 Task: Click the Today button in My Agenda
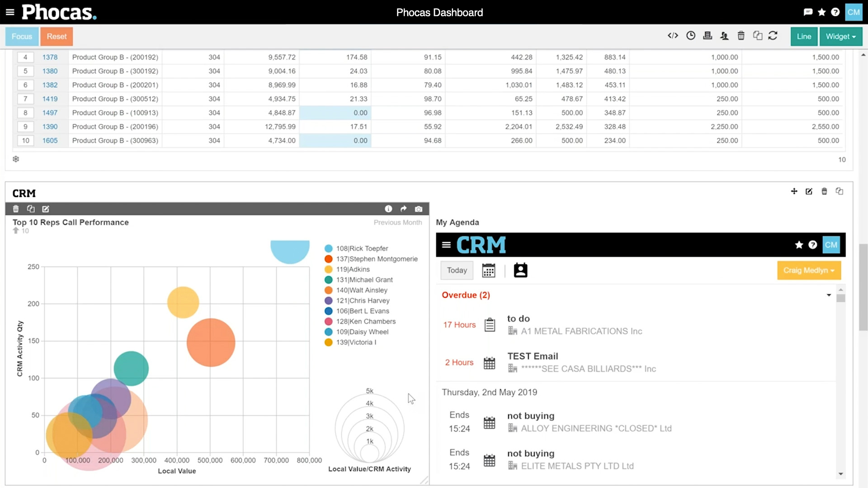(457, 270)
